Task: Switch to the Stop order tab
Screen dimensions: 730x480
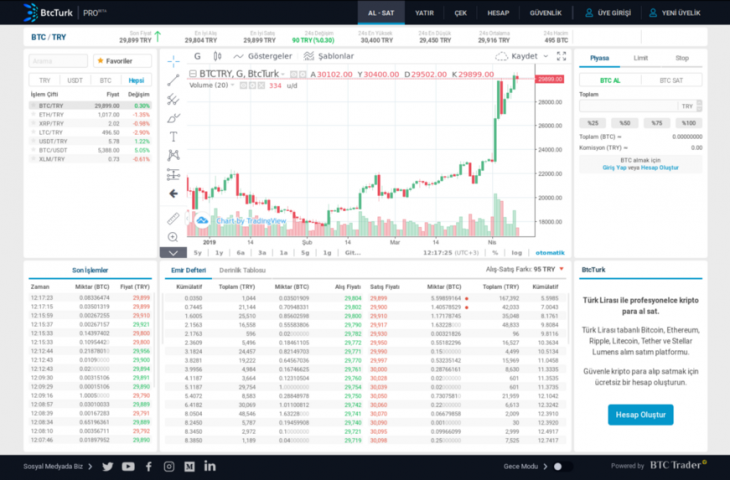Action: 682,58
